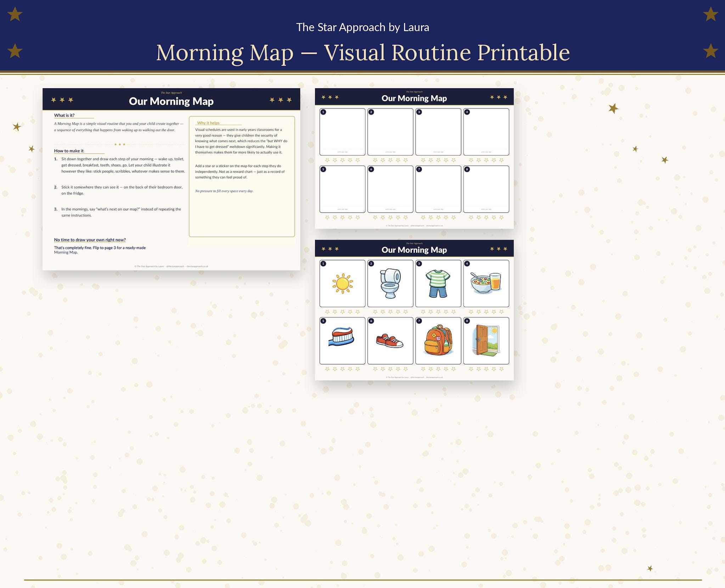Viewport: 725px width, 588px height.
Task: Click the star row under blank box 1
Action: 342,160
